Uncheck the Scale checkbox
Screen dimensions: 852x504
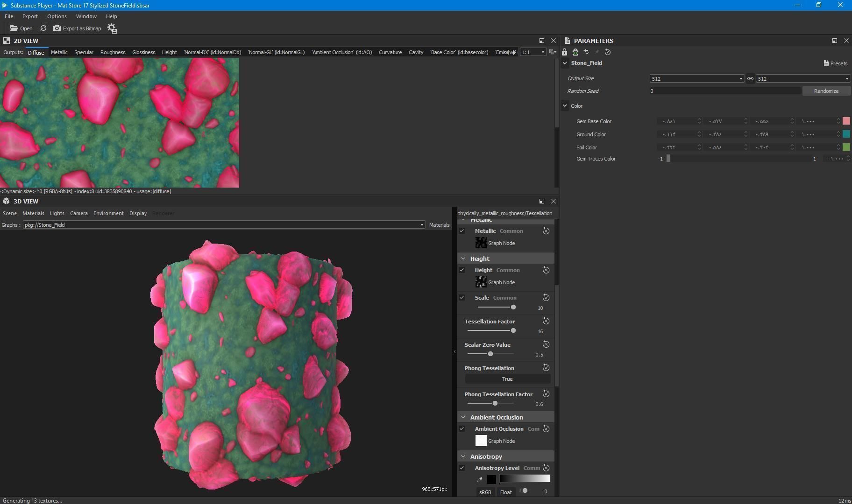[x=462, y=298]
